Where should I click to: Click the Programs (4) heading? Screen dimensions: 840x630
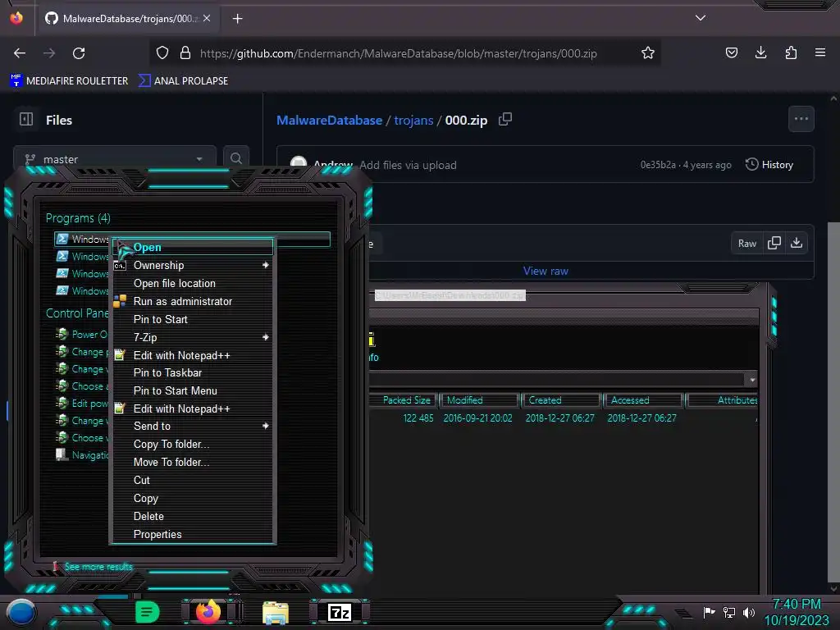click(x=78, y=218)
